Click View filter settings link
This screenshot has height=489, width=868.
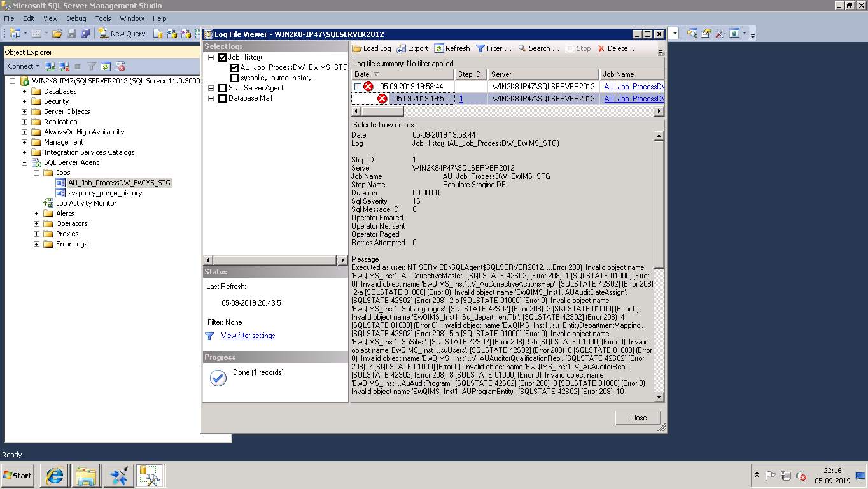pyautogui.click(x=248, y=336)
